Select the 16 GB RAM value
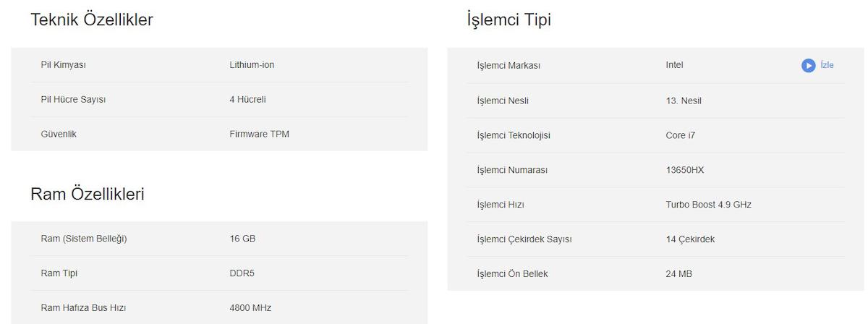Screen dimensions: 868x324 [x=242, y=239]
